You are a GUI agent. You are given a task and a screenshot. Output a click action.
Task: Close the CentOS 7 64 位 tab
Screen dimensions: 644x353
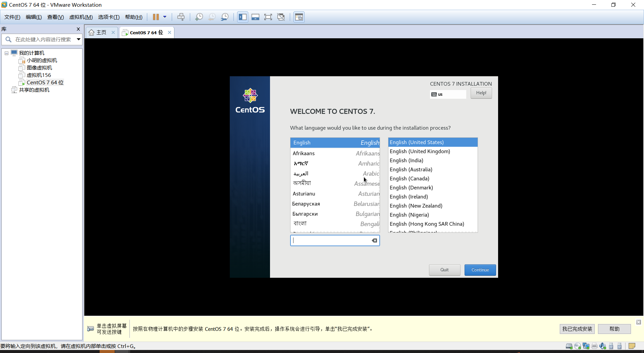coord(170,33)
